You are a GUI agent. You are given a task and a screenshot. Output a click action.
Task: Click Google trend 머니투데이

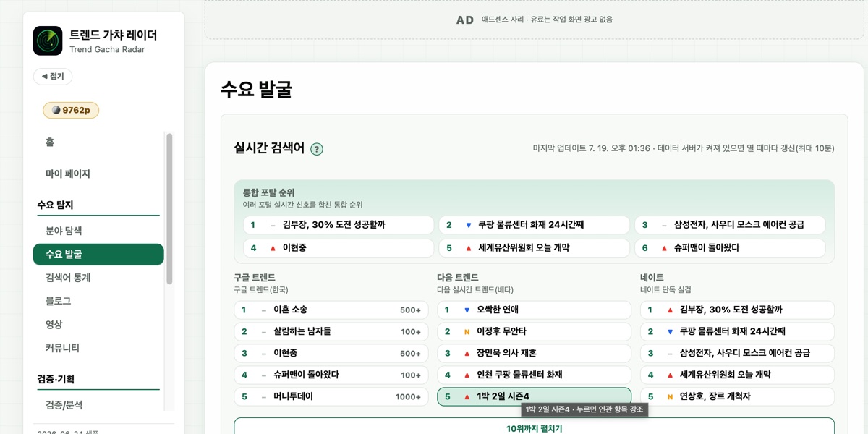pos(331,396)
